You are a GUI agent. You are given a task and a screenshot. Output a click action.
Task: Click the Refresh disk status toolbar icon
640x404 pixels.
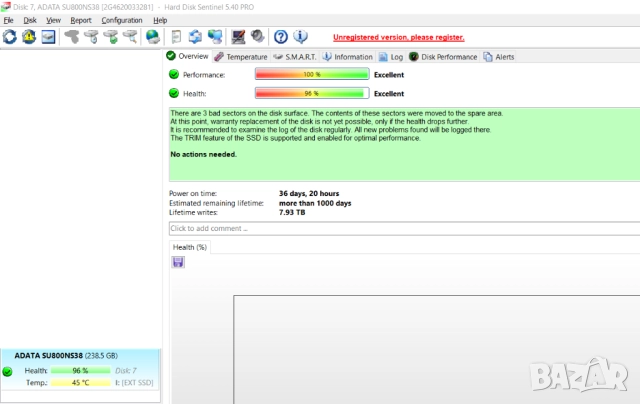click(10, 37)
